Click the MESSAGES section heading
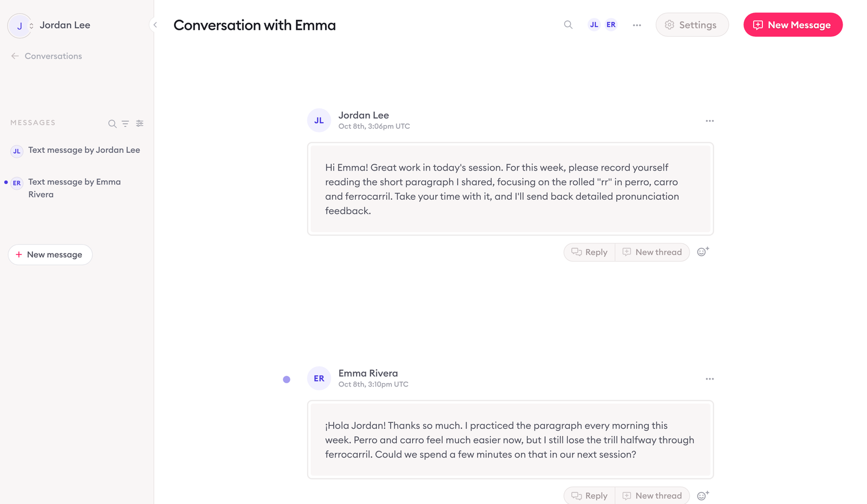This screenshot has width=867, height=504. coord(33,123)
